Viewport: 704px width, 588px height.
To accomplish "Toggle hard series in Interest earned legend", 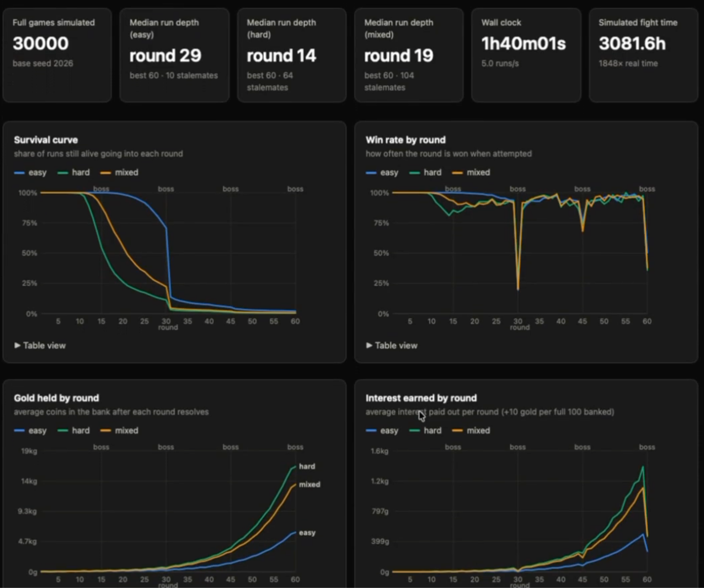I will 425,431.
